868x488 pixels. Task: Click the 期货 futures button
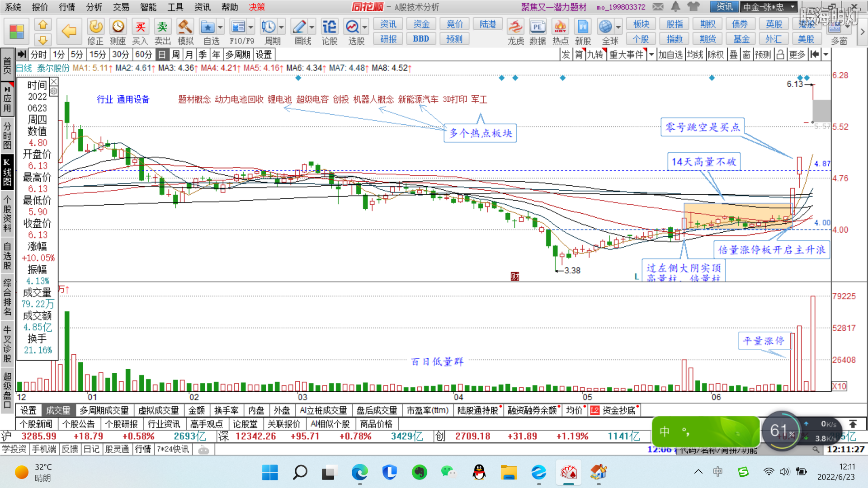(x=708, y=39)
